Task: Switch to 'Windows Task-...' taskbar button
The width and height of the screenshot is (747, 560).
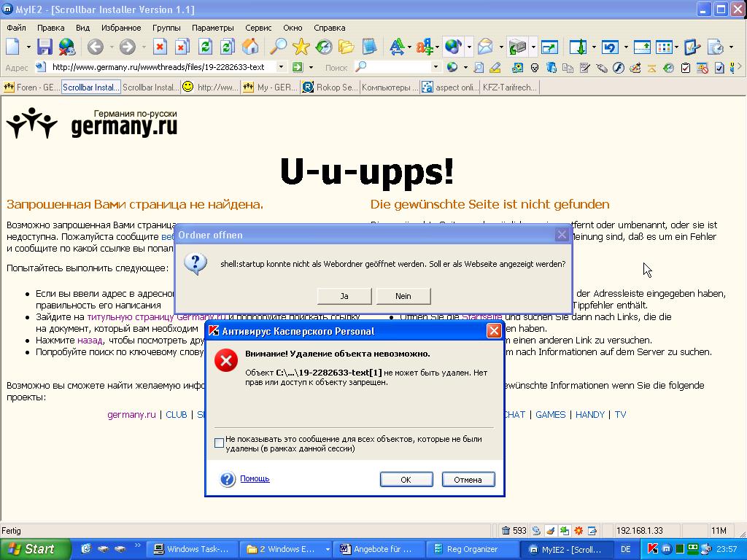Action: pos(192,549)
